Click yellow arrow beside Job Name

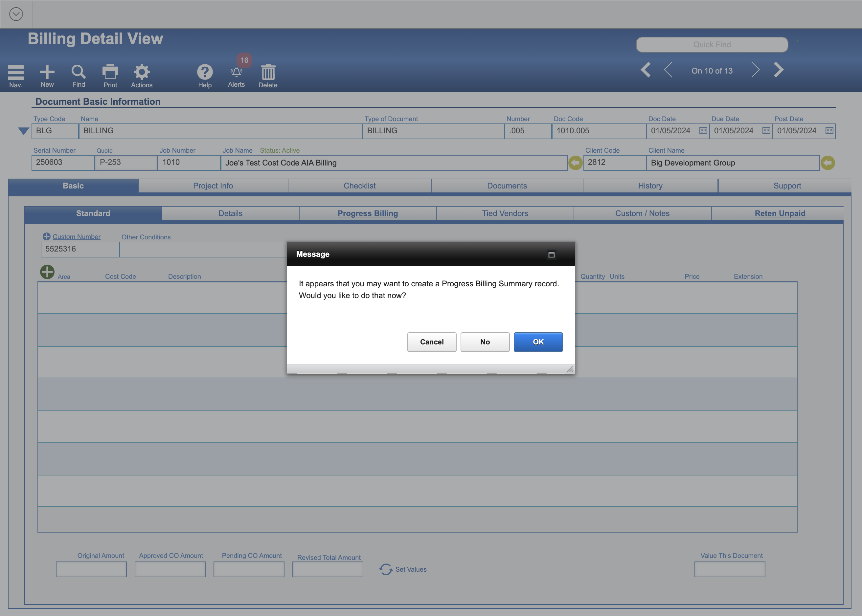(x=575, y=163)
